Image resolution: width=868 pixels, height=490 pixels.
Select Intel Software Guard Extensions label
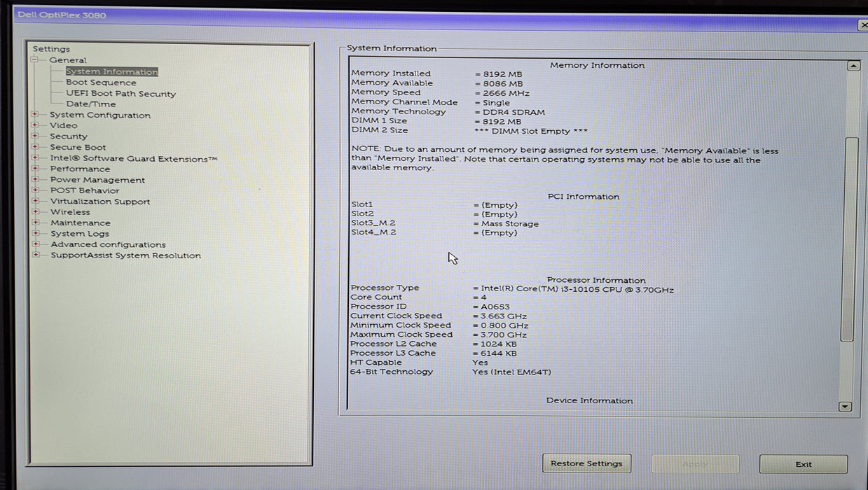click(134, 158)
